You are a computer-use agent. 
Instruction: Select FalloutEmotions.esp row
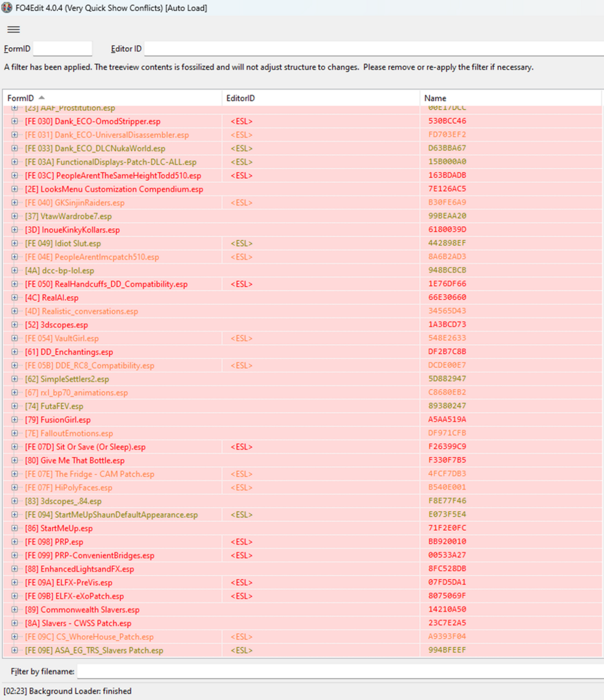coord(302,433)
